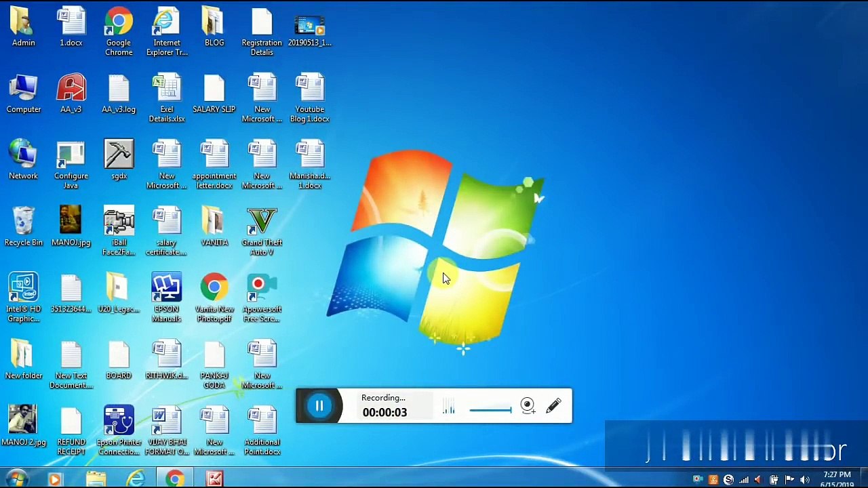The height and width of the screenshot is (488, 868).
Task: Select the appointment letter.docx file
Action: pyautogui.click(x=214, y=165)
